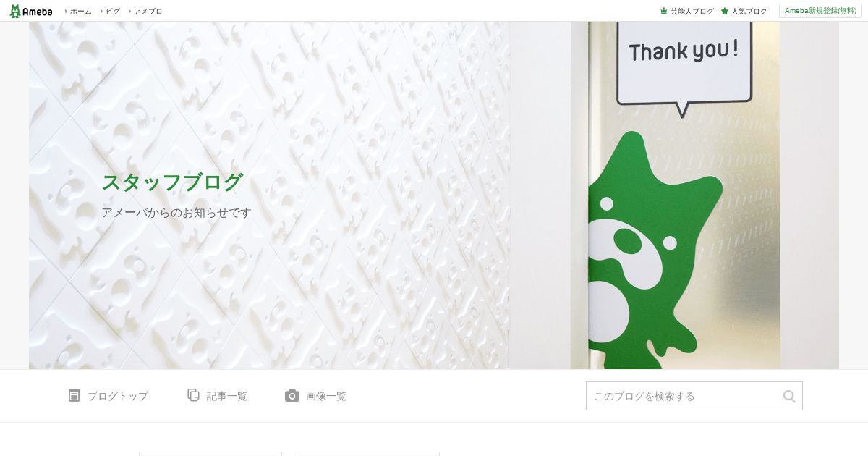The image size is (868, 456).
Task: Open the 芸能人ブログ text link
Action: tap(692, 11)
